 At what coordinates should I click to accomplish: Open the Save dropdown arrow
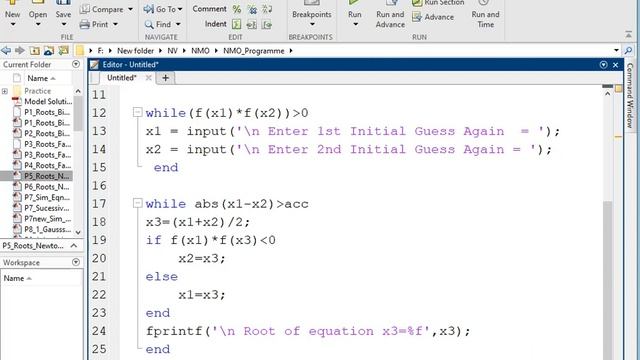(63, 25)
